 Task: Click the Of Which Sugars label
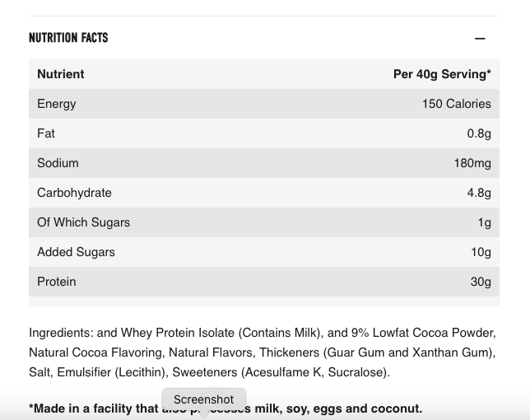click(83, 222)
